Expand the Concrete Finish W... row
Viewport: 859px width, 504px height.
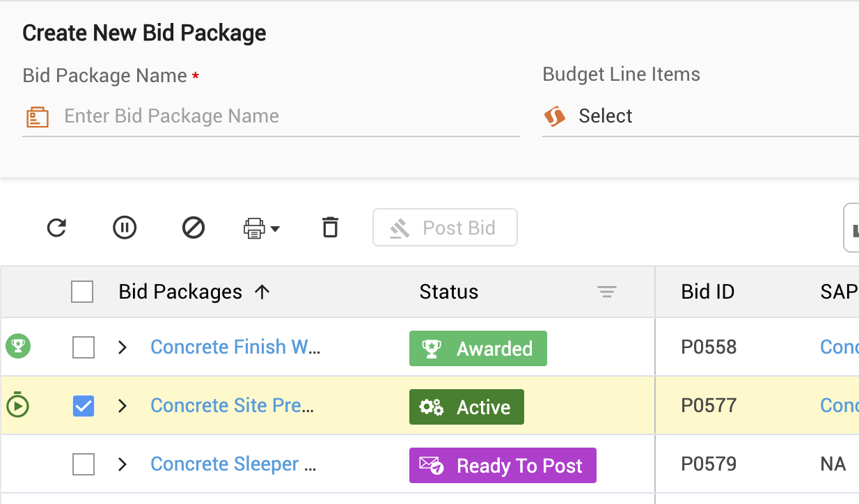pyautogui.click(x=123, y=347)
